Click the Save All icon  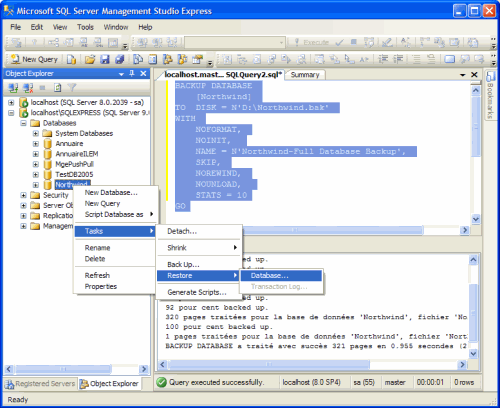click(120, 59)
